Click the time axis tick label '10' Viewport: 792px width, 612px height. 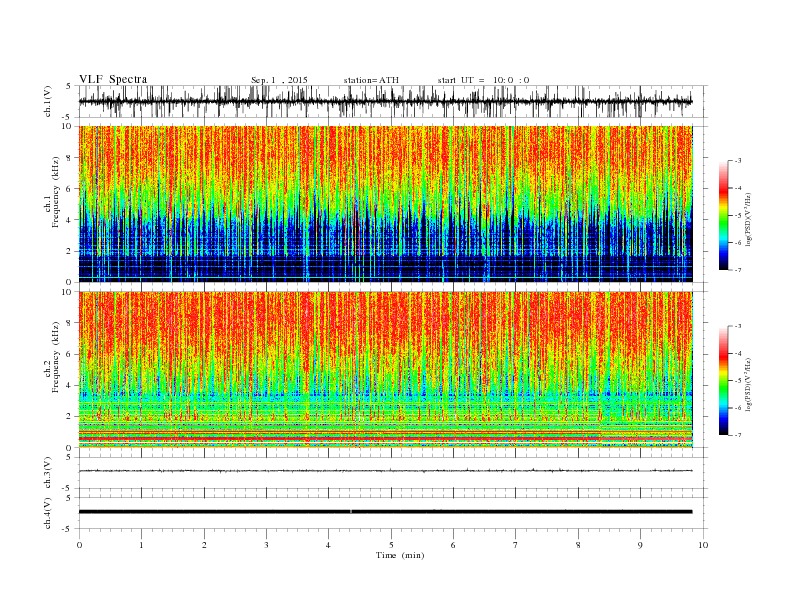pyautogui.click(x=703, y=545)
